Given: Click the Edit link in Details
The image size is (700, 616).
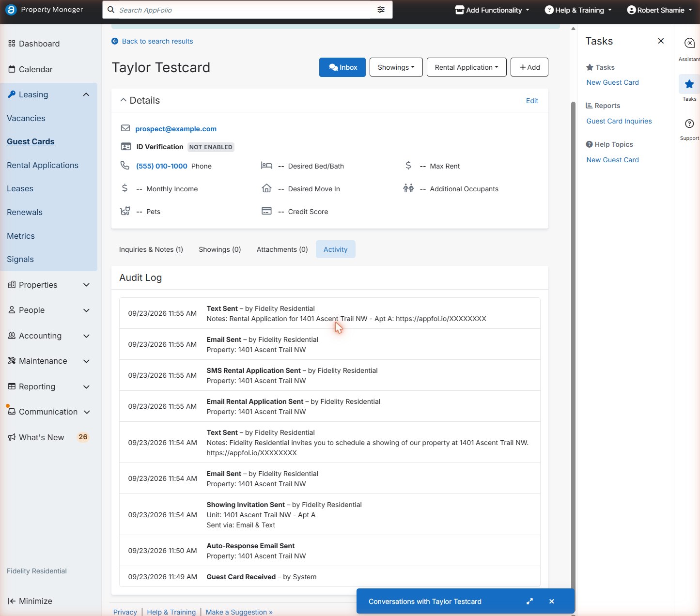Looking at the screenshot, I should click(532, 101).
